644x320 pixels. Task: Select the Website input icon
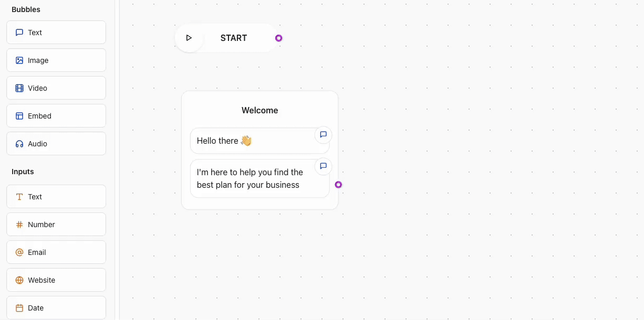pos(19,280)
